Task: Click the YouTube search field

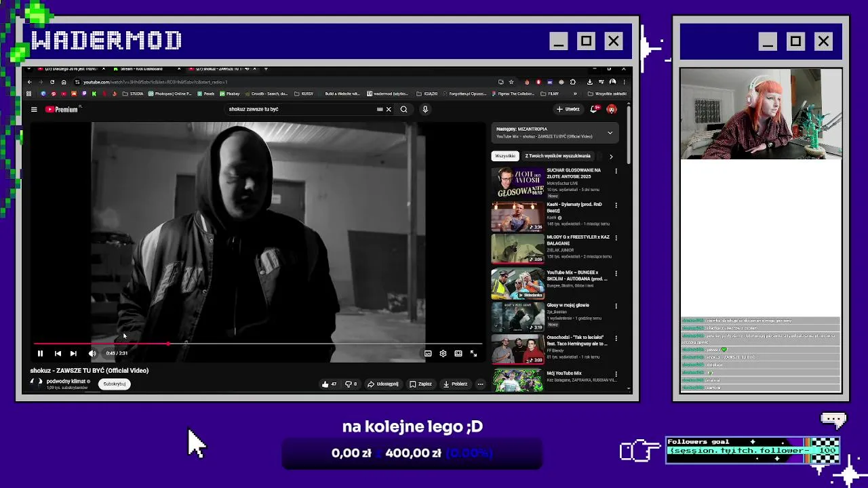Action: 302,109
